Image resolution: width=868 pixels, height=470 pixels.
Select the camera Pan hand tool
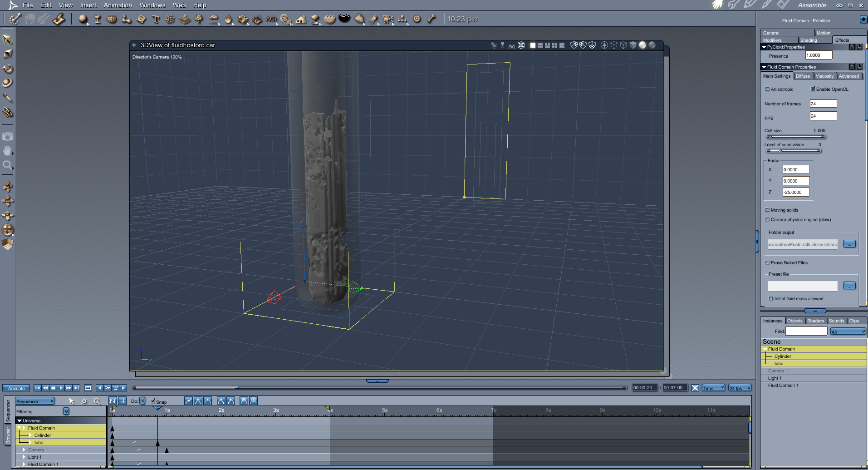[x=8, y=150]
